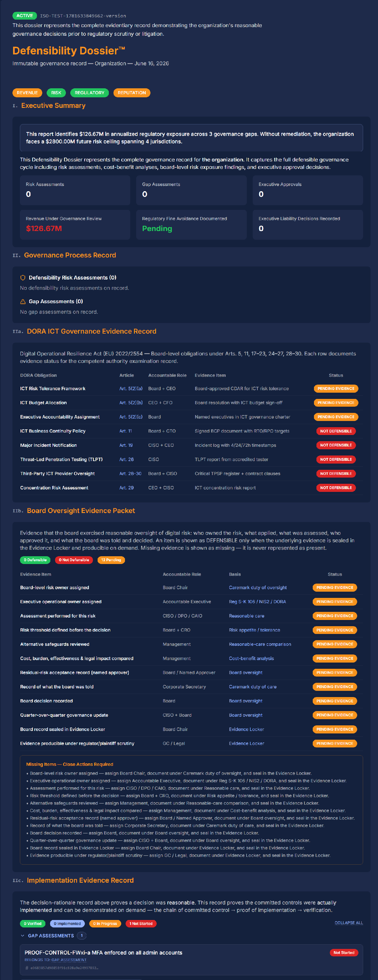Click the 0 Not Defensible filter pill

tap(74, 560)
